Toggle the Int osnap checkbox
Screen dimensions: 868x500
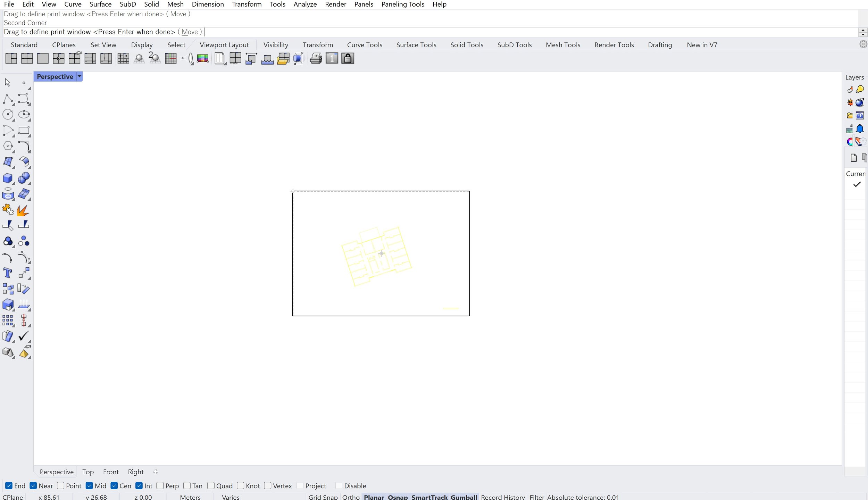(x=139, y=486)
